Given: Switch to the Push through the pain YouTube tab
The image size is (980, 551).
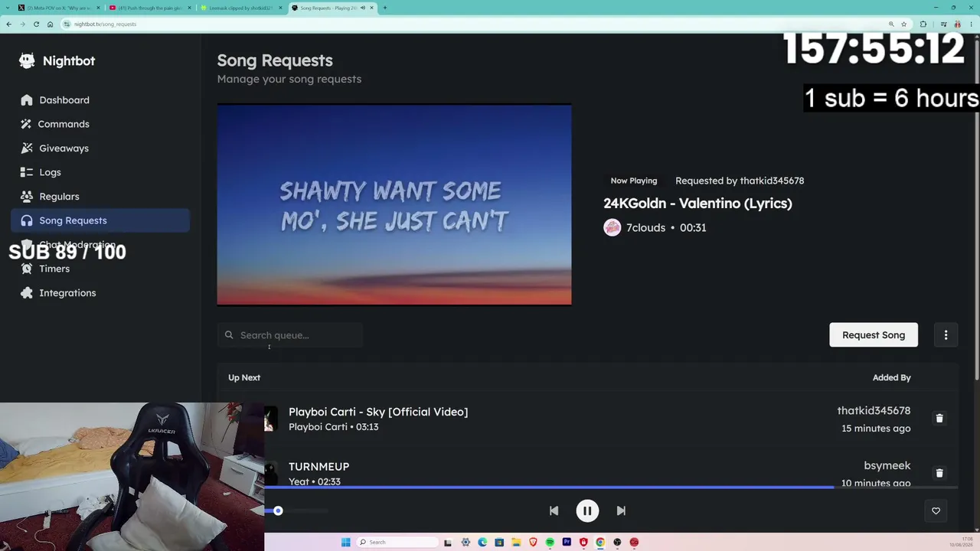Looking at the screenshot, I should (x=149, y=8).
